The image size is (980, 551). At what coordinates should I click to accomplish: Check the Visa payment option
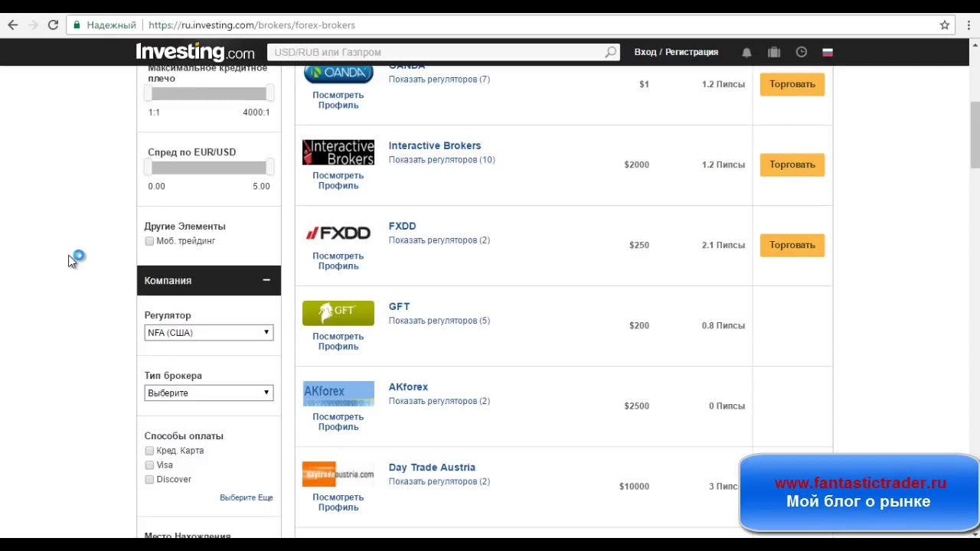(149, 465)
